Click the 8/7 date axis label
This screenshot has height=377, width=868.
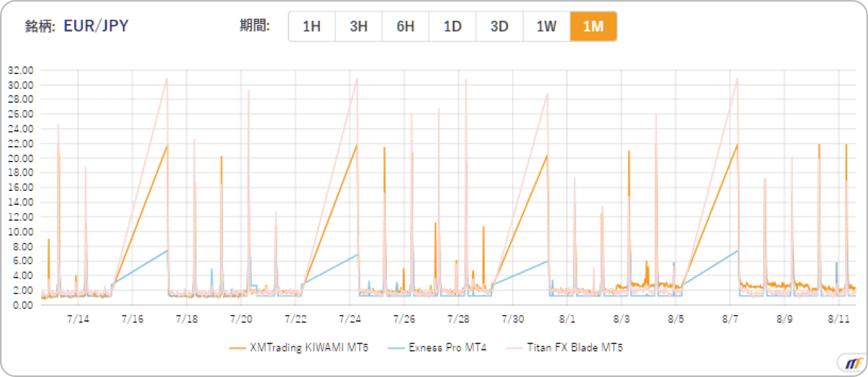730,318
